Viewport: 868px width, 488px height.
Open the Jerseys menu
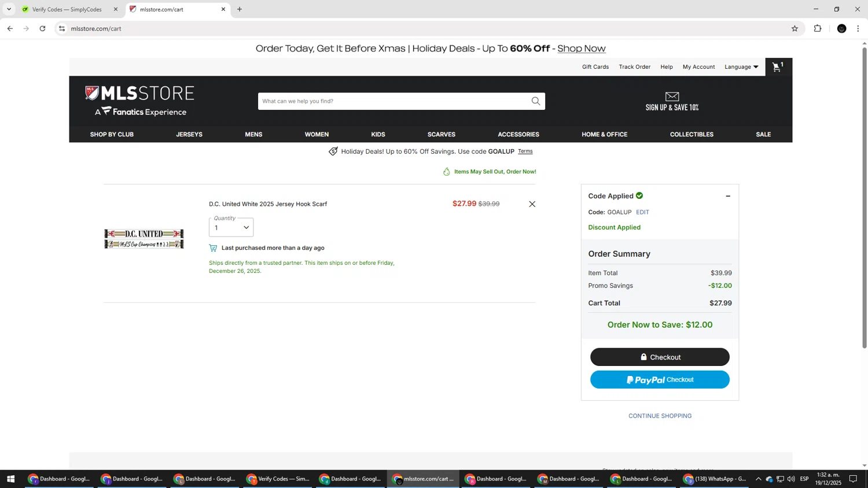tap(189, 135)
